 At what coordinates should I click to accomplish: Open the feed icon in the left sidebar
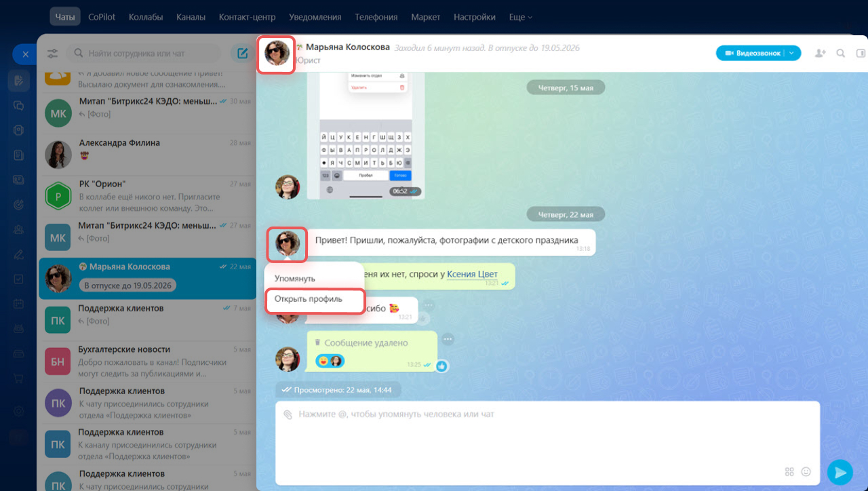[x=19, y=81]
